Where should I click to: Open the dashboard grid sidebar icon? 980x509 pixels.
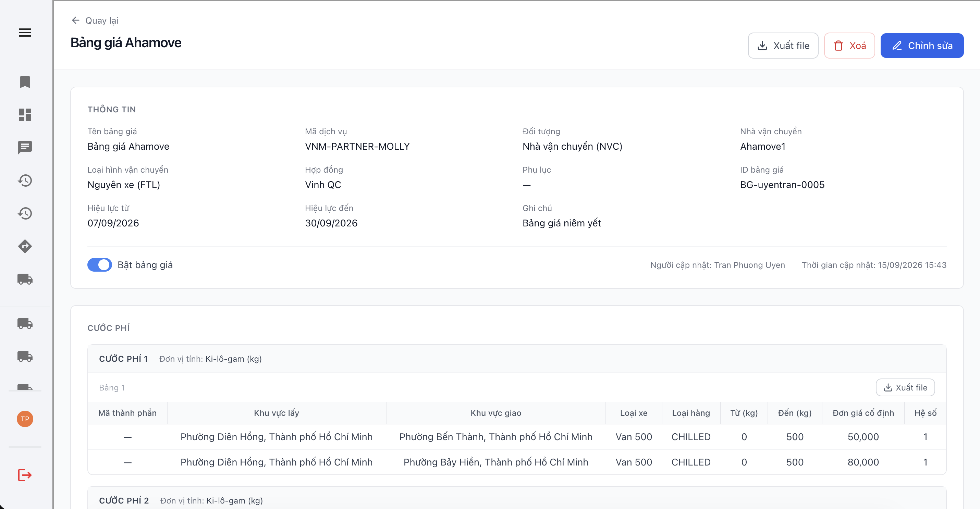[25, 114]
